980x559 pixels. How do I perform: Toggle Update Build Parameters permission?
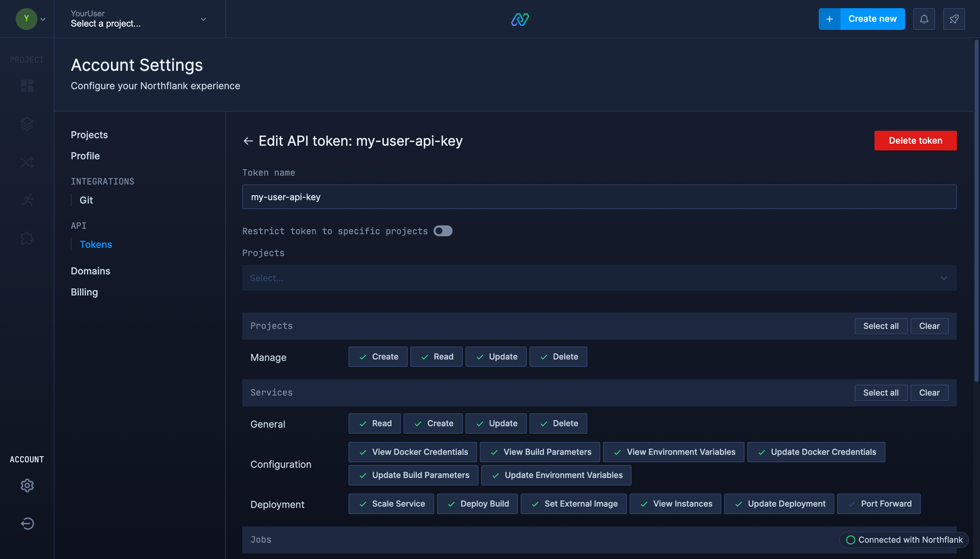tap(413, 475)
